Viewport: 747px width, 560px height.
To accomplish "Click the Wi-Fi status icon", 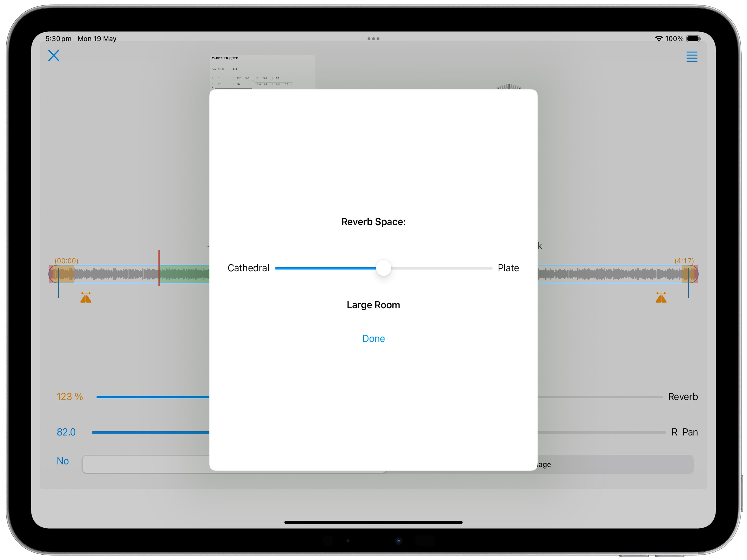I will (659, 39).
